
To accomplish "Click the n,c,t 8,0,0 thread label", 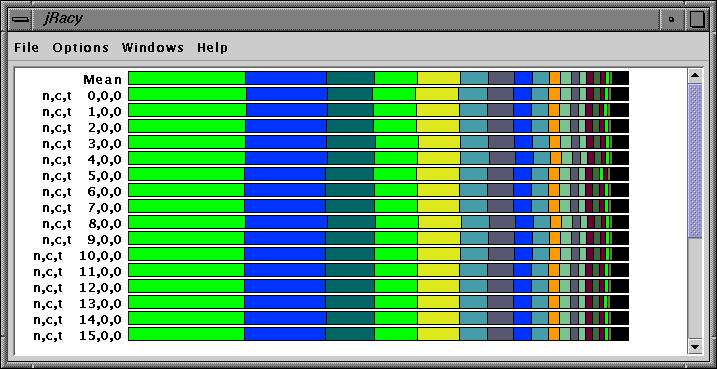I will click(x=82, y=224).
